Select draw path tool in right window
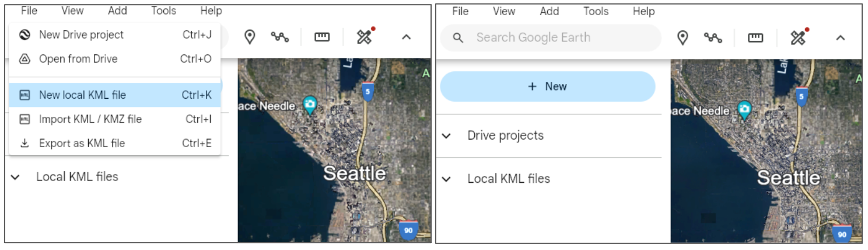 tap(712, 37)
